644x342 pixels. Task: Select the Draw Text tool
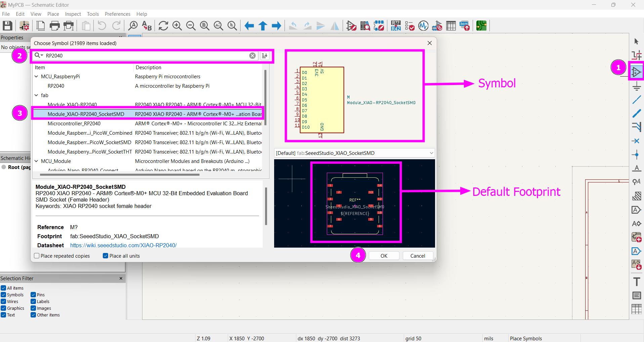(636, 282)
